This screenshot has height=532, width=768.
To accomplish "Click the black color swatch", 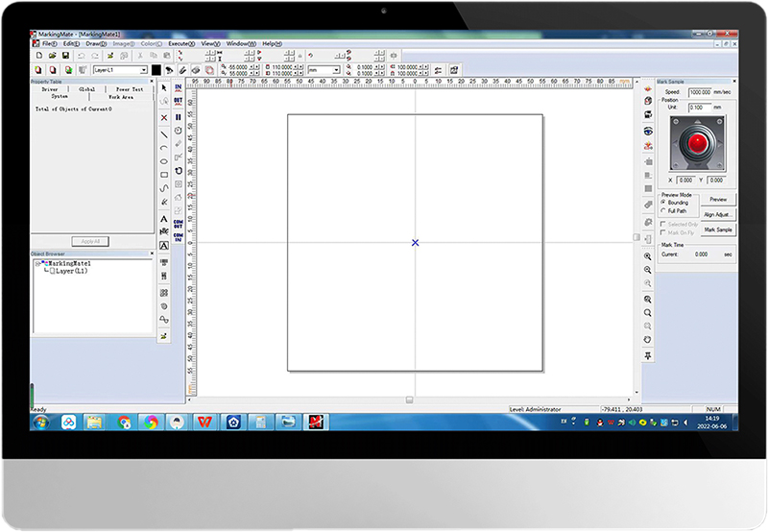I will click(x=156, y=70).
